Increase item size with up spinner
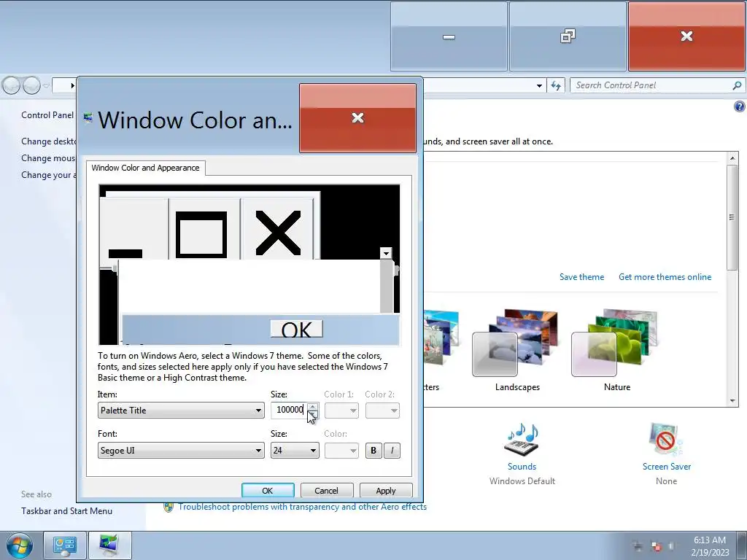747x560 pixels. [312, 407]
